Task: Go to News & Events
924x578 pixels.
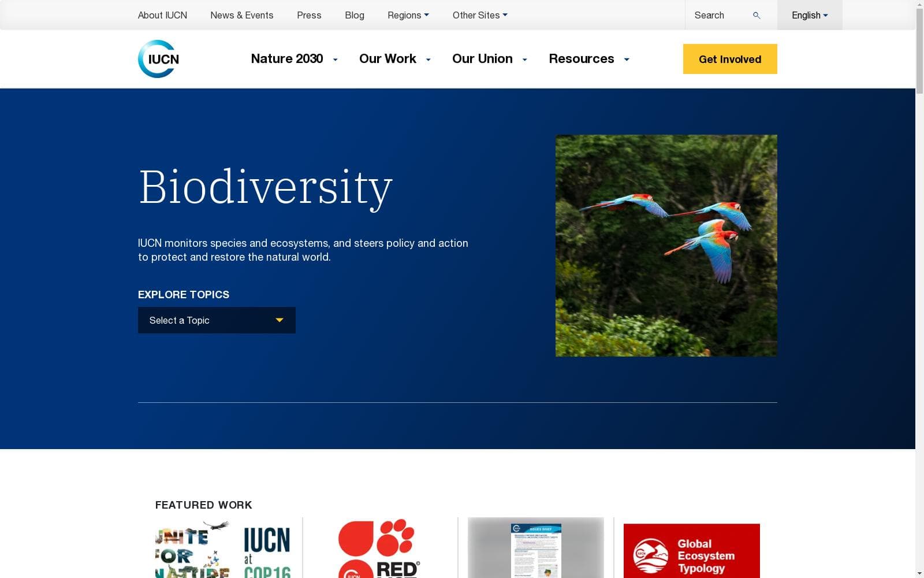Action: point(241,15)
